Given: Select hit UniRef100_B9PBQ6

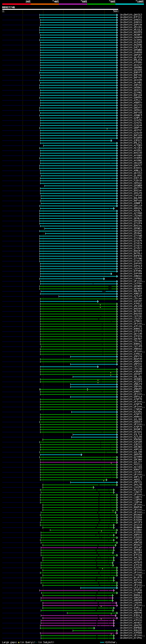Looking at the screenshot, I should 131,628.
